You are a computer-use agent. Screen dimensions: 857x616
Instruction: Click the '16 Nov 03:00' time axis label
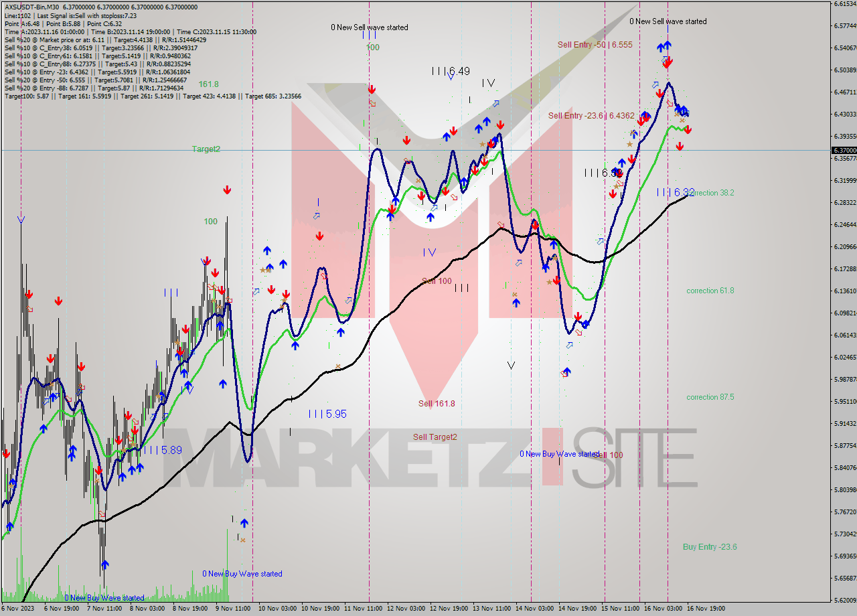663,609
